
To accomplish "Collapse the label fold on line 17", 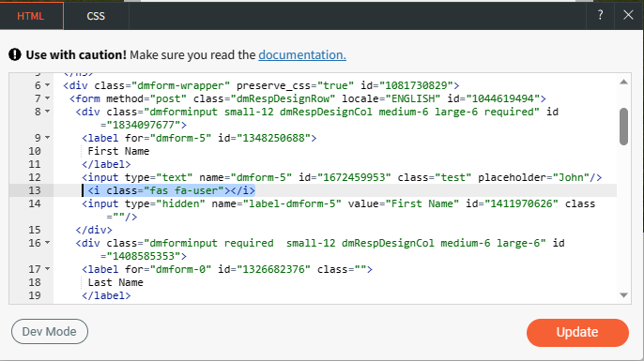I will tap(48, 269).
